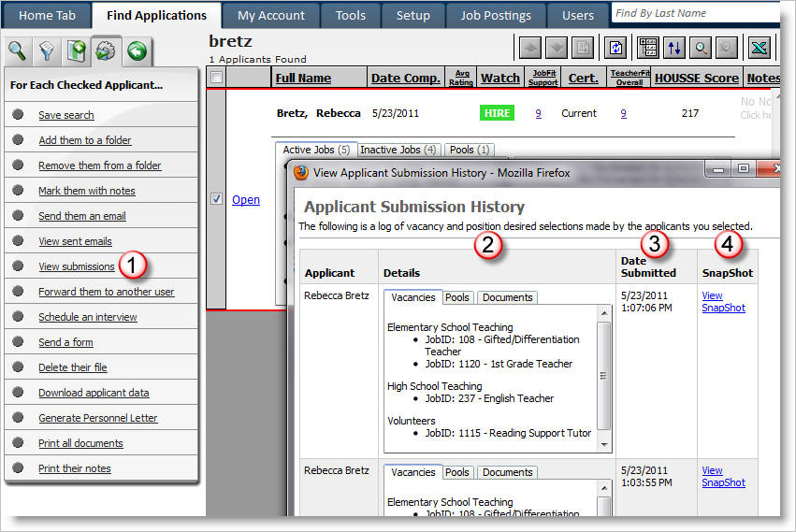Switch to the Job Postings tab
Viewport: 796px width, 532px height.
[495, 15]
